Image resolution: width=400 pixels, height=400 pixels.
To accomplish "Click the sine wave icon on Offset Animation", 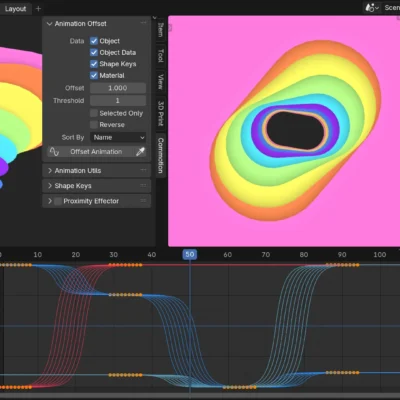I will pyautogui.click(x=54, y=152).
